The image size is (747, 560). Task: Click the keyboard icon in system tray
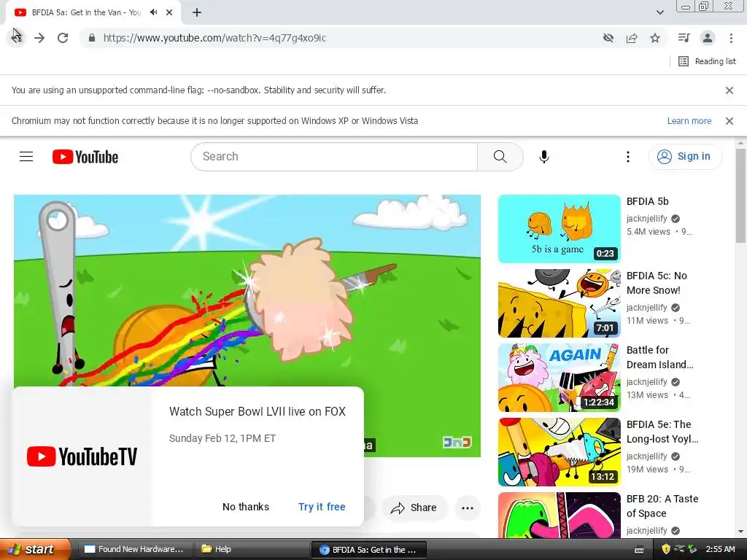tap(639, 550)
